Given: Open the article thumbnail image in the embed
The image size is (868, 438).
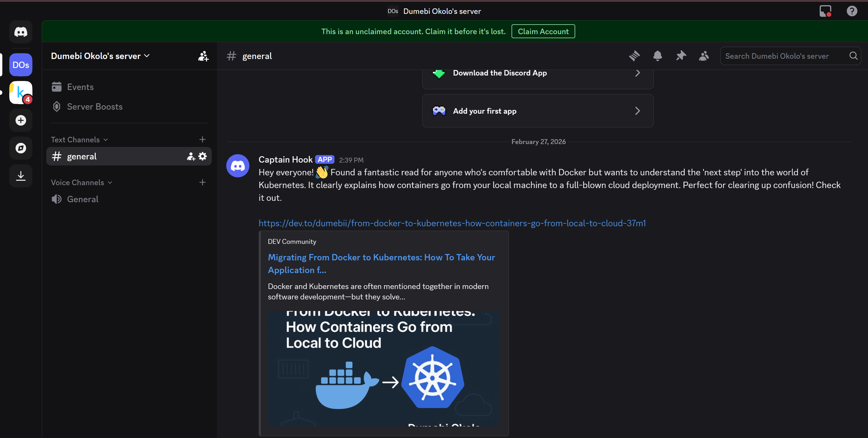Looking at the screenshot, I should (x=384, y=370).
